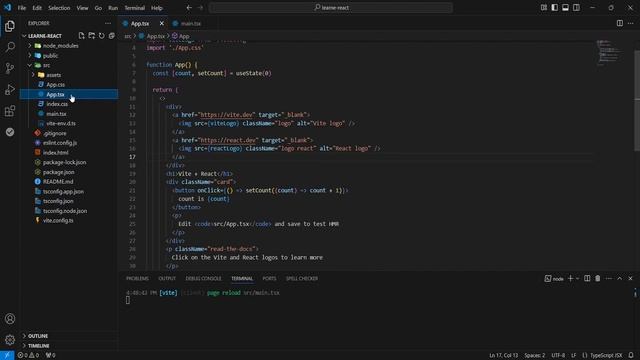
Task: Open the Run and Debug view
Action: (10, 89)
